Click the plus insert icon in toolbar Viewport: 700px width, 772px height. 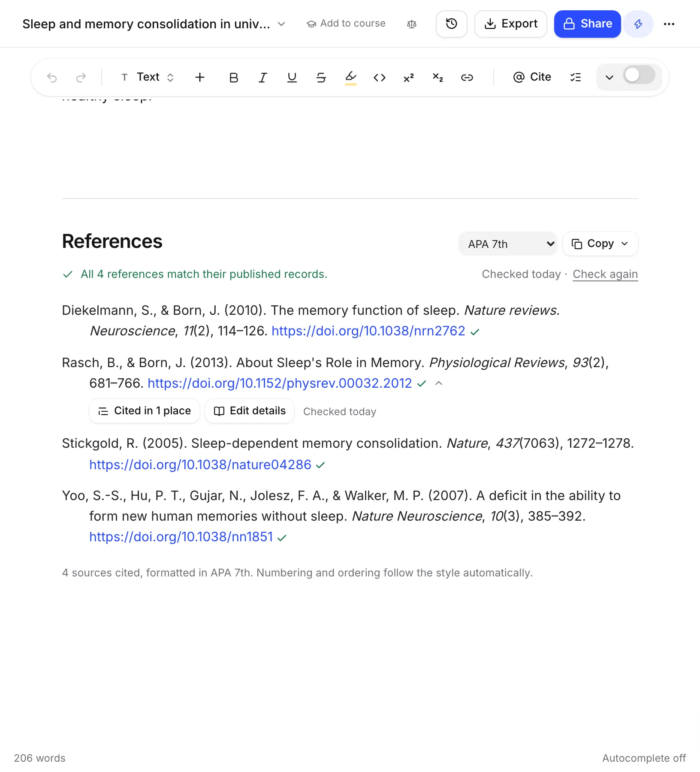click(x=200, y=78)
